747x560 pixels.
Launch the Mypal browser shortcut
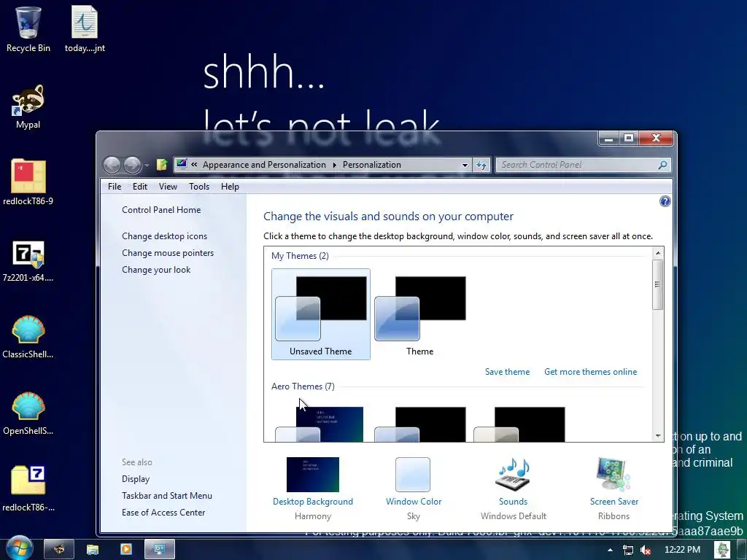pyautogui.click(x=28, y=106)
